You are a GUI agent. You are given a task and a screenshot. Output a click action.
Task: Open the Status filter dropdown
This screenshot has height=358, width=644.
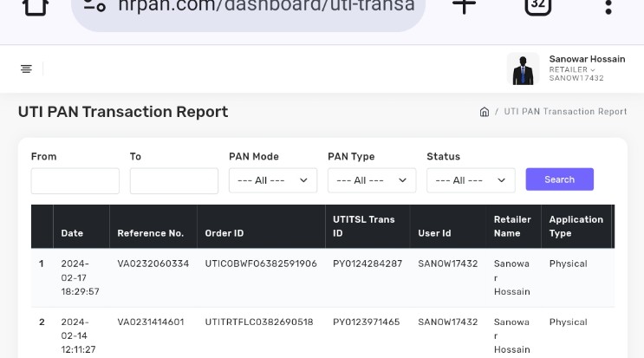(x=471, y=180)
